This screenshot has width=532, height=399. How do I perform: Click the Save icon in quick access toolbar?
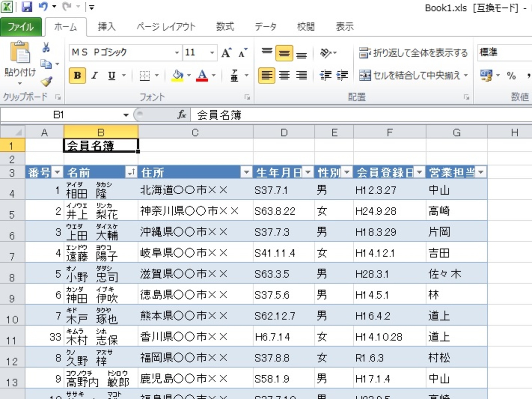click(x=27, y=7)
